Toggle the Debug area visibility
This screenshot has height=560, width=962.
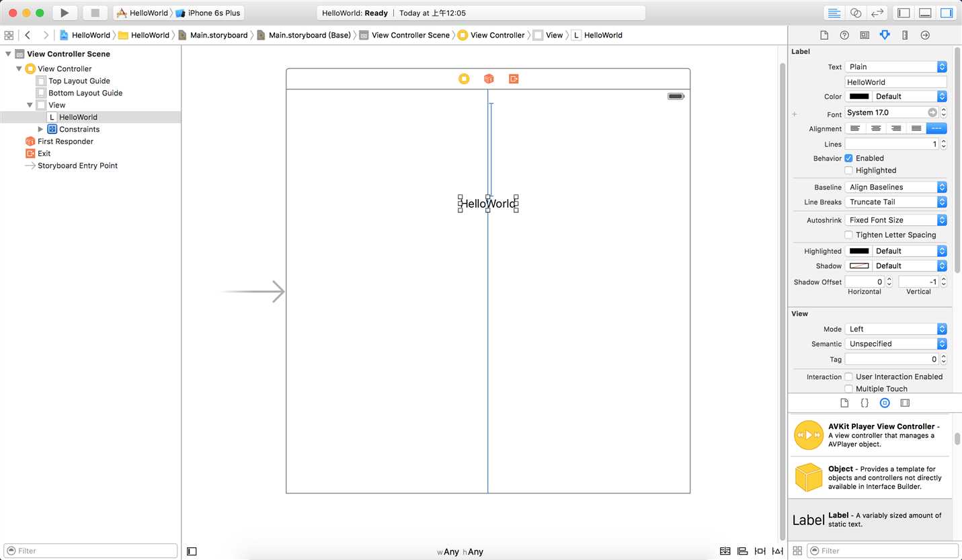(x=925, y=13)
